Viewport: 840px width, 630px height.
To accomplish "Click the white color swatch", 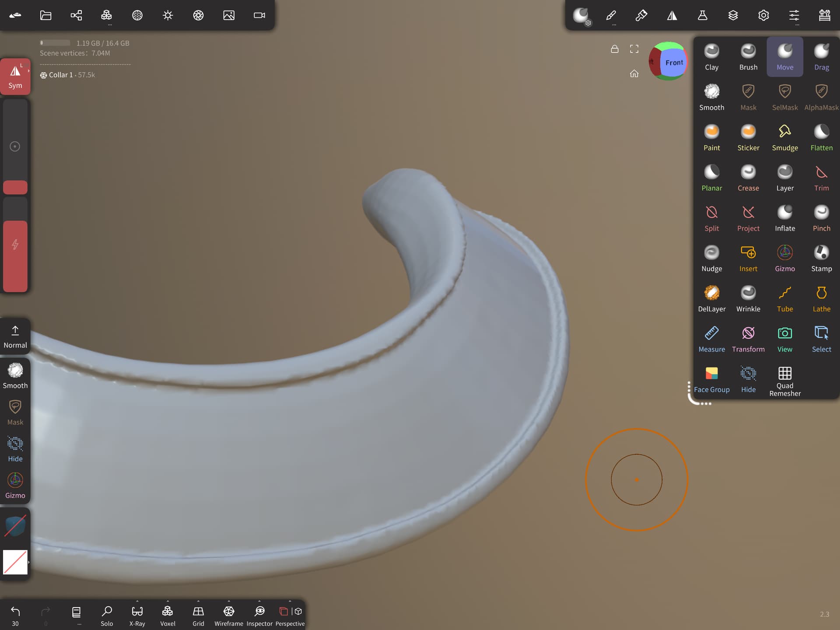I will [15, 562].
